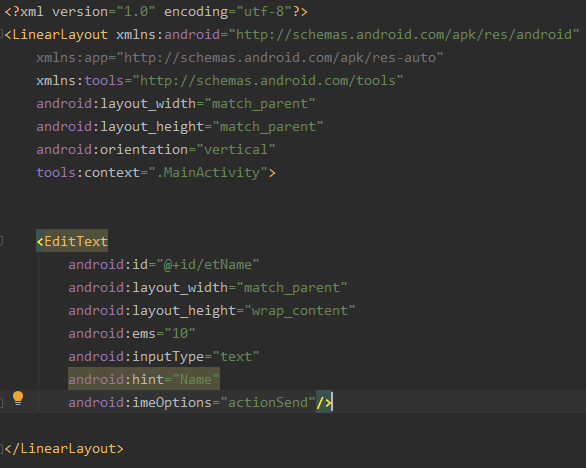Click the highlighted EditText tag name
The image size is (586, 468).
76,241
